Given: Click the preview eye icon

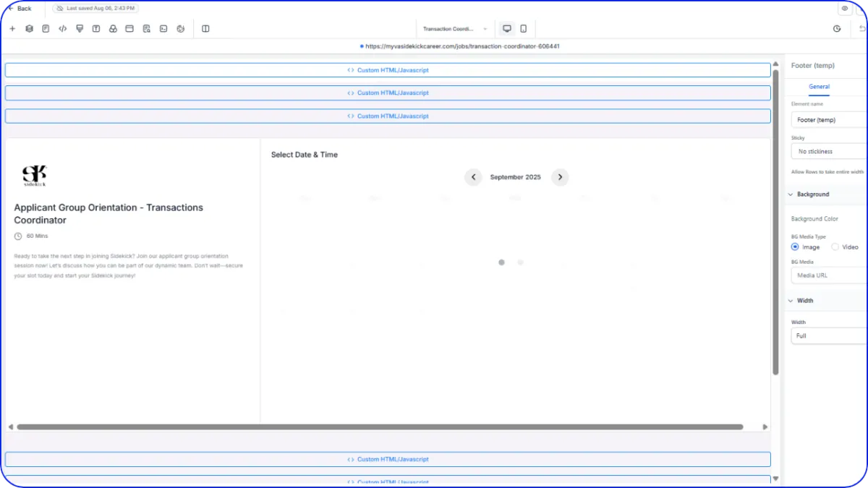Looking at the screenshot, I should pyautogui.click(x=844, y=9).
